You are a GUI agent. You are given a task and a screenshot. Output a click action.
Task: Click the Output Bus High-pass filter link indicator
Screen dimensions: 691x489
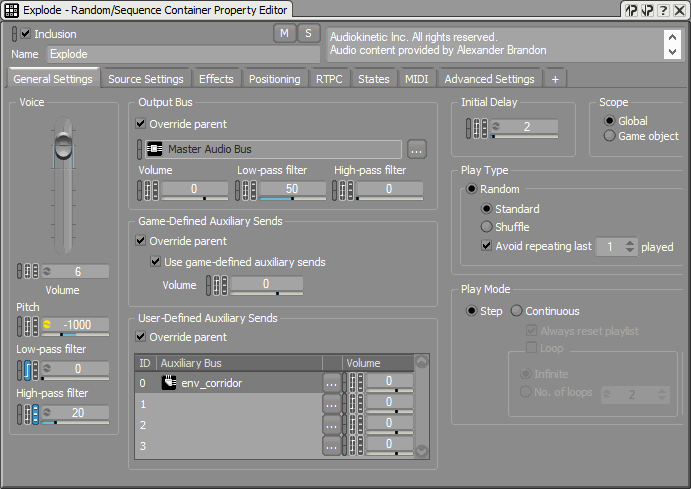point(335,190)
